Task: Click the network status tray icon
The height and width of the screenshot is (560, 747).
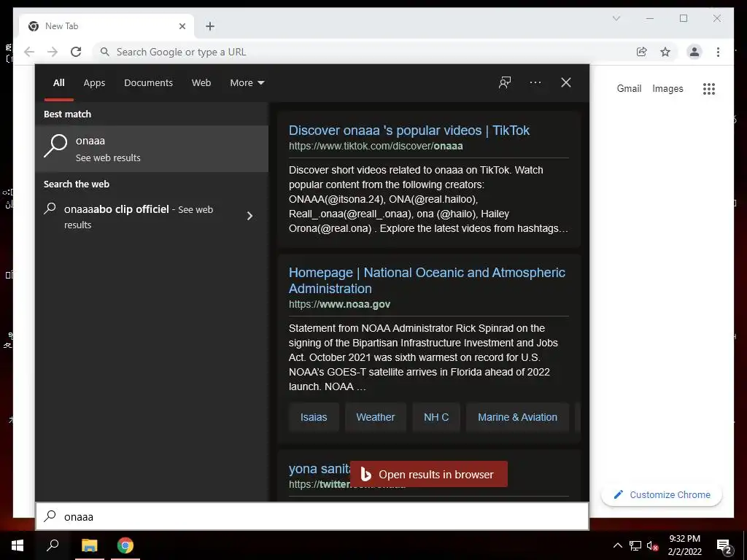Action: pyautogui.click(x=635, y=545)
